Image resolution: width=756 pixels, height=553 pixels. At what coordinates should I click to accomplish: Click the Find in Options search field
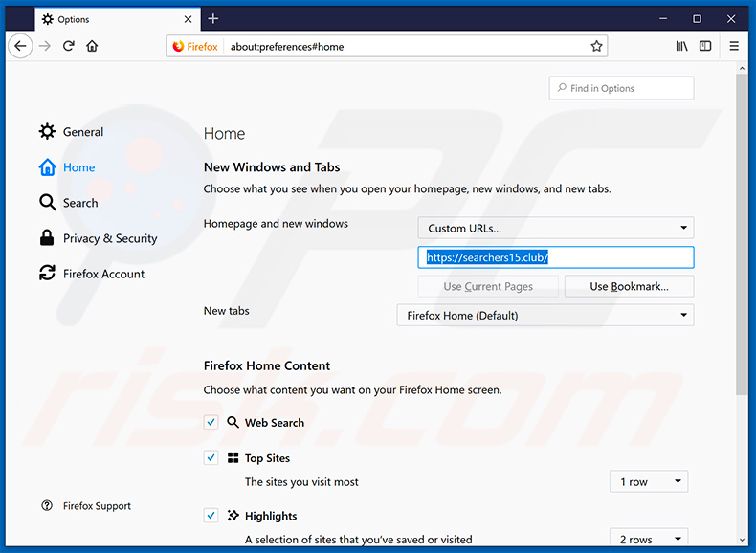(621, 88)
